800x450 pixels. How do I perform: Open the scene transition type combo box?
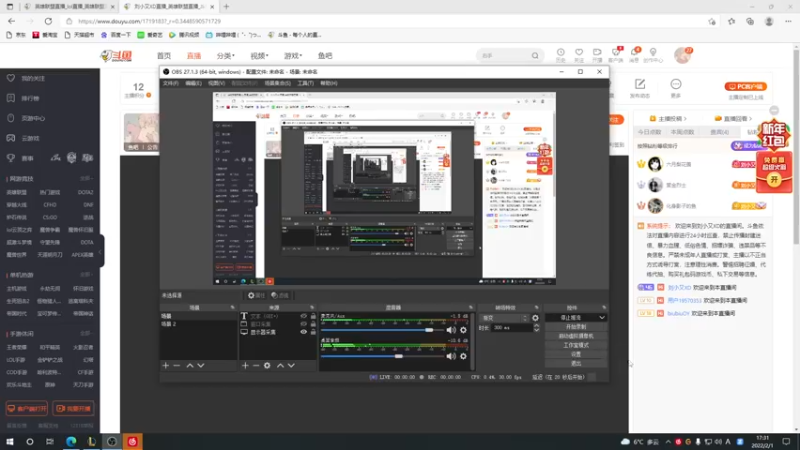tap(504, 318)
